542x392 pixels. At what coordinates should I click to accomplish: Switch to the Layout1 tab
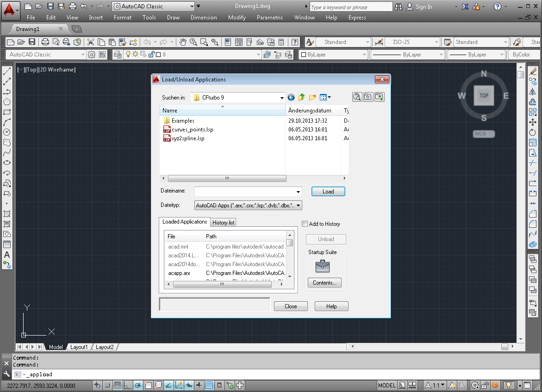tap(79, 347)
